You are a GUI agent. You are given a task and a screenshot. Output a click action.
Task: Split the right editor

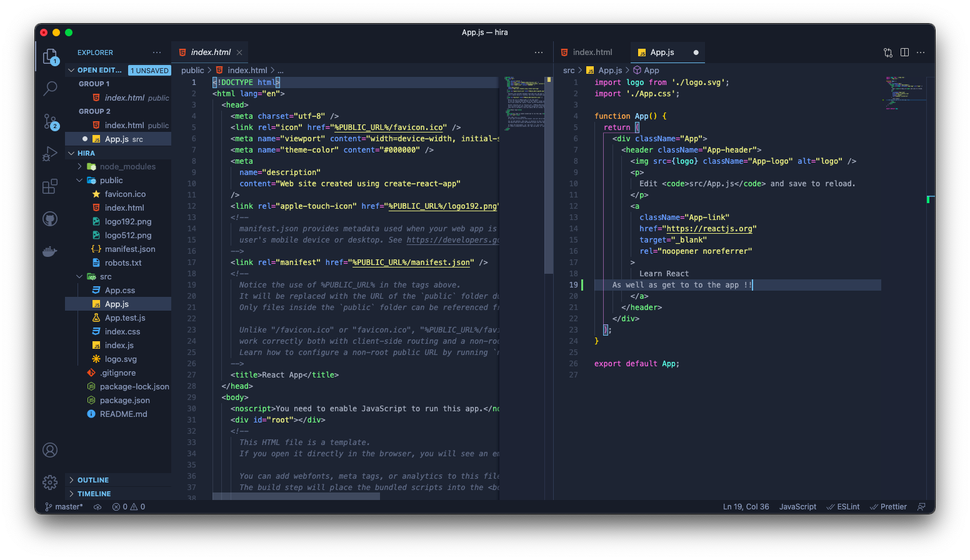(904, 52)
